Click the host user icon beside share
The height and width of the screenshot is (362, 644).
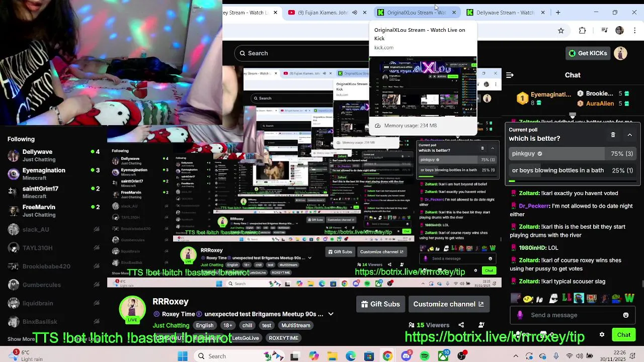click(481, 325)
